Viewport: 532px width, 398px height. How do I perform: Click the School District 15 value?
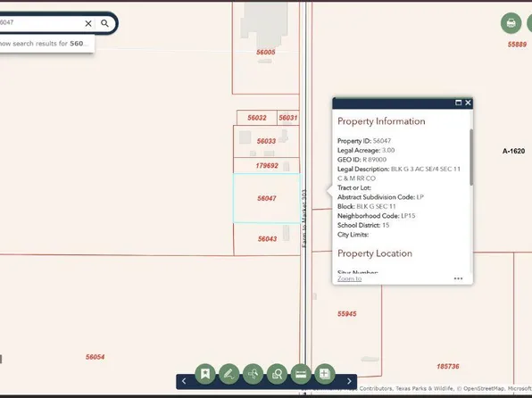pyautogui.click(x=386, y=225)
